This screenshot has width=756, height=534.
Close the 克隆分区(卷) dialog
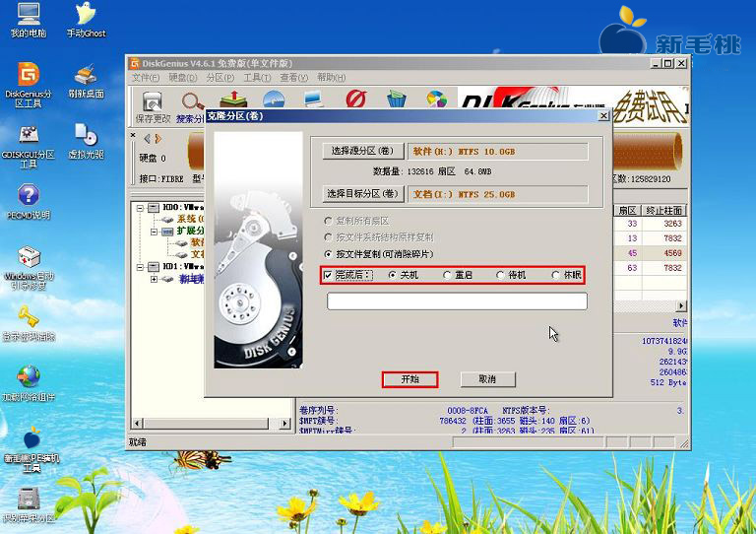point(603,116)
